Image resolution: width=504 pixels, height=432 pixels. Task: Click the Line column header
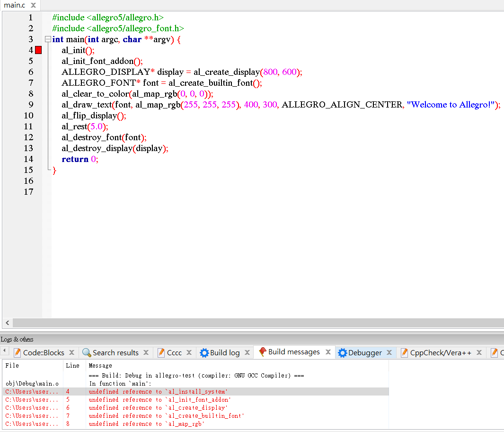coord(72,366)
